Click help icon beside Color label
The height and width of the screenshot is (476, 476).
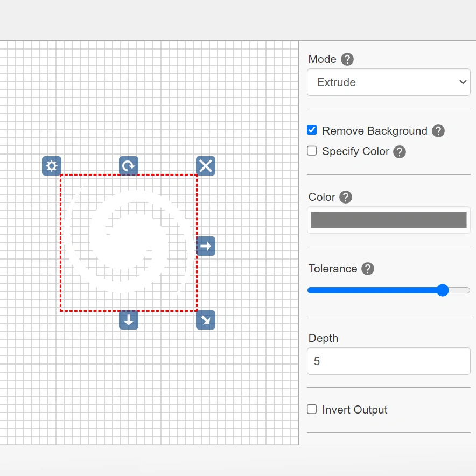(x=346, y=197)
